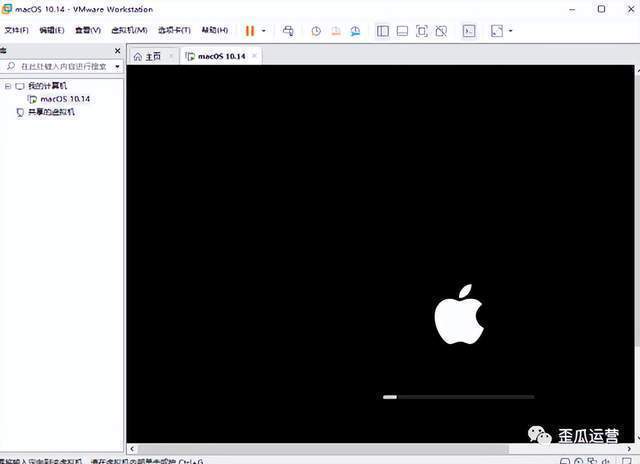Click inside the macOS boot screen display
Viewport: 640px width, 464px height.
tap(380, 253)
